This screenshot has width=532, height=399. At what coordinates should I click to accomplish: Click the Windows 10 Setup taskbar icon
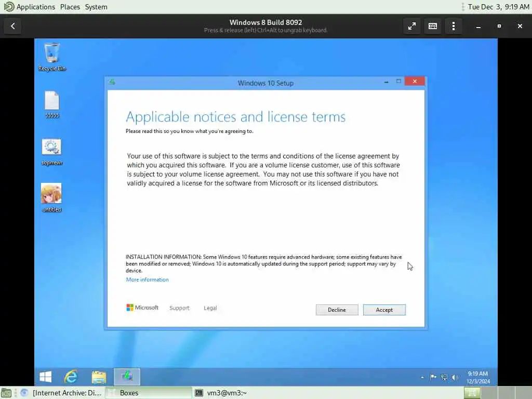(x=127, y=377)
